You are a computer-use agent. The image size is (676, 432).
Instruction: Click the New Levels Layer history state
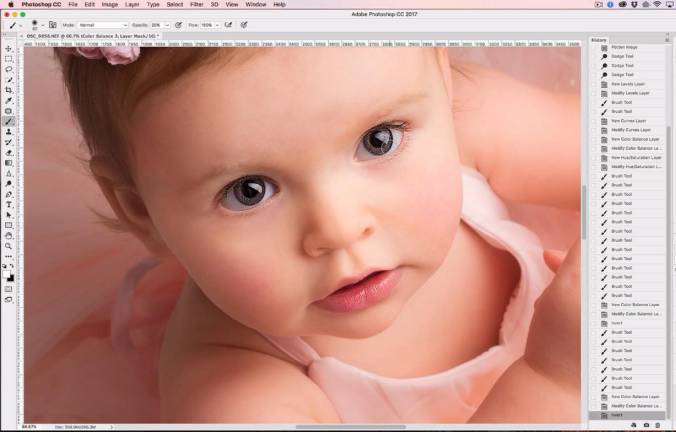pyautogui.click(x=630, y=83)
